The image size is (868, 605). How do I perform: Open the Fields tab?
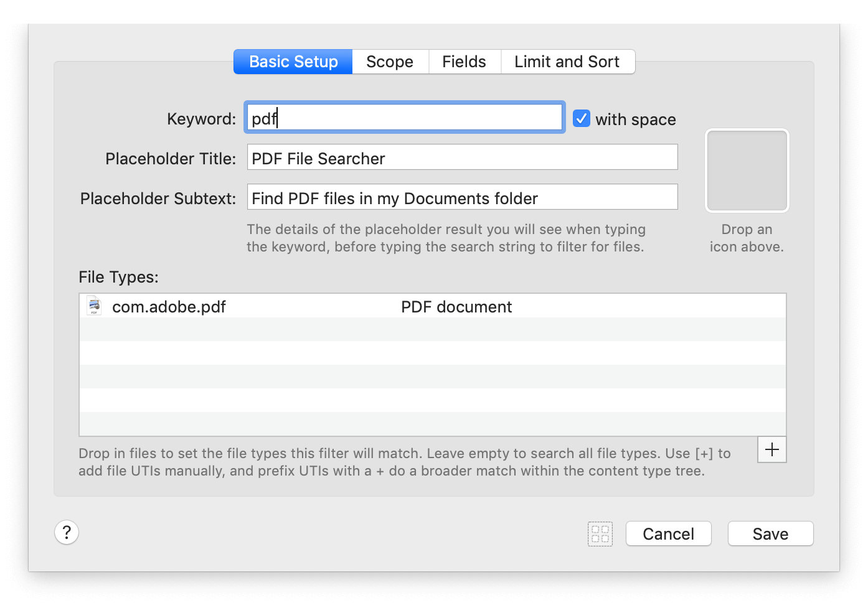464,62
